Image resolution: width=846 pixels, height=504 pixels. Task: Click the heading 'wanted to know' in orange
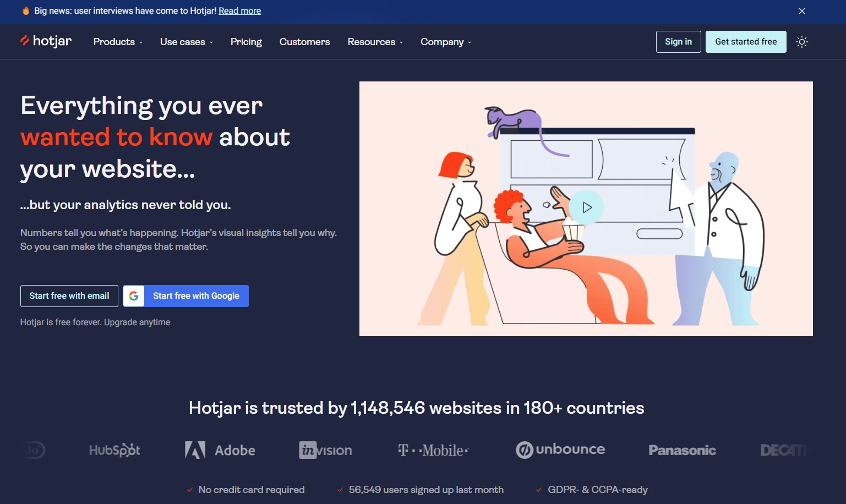click(116, 137)
